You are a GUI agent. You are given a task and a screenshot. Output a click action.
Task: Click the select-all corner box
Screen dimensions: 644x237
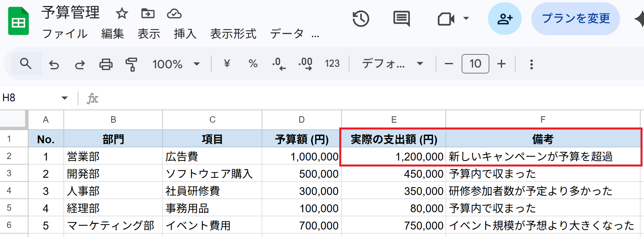point(14,120)
